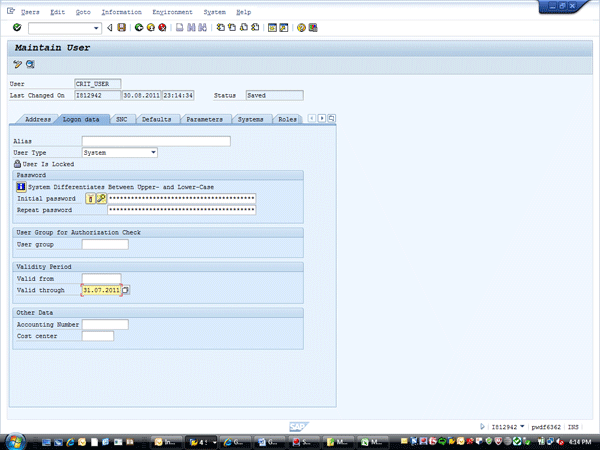Click the Windows Start button
The width and height of the screenshot is (600, 450).
[14, 440]
